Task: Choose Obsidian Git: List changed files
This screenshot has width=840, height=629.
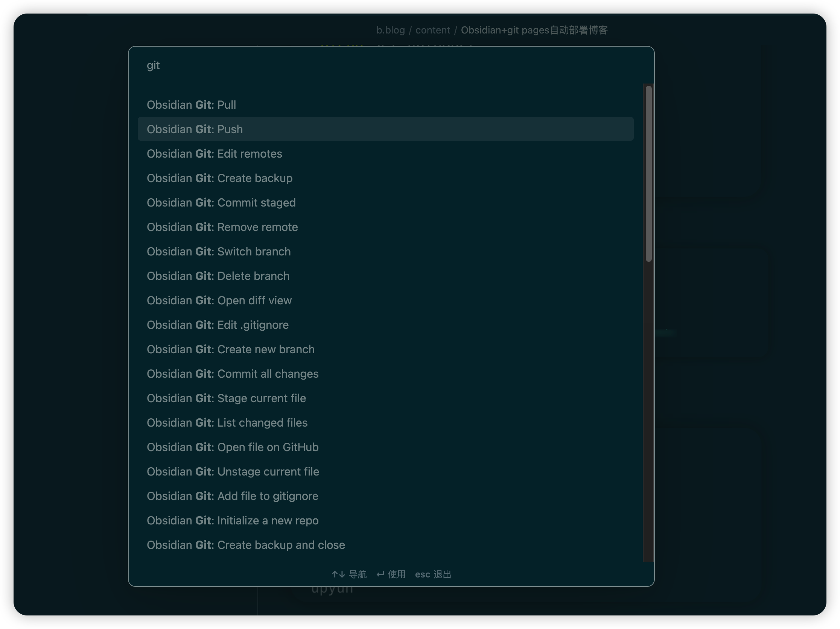Action: click(227, 423)
